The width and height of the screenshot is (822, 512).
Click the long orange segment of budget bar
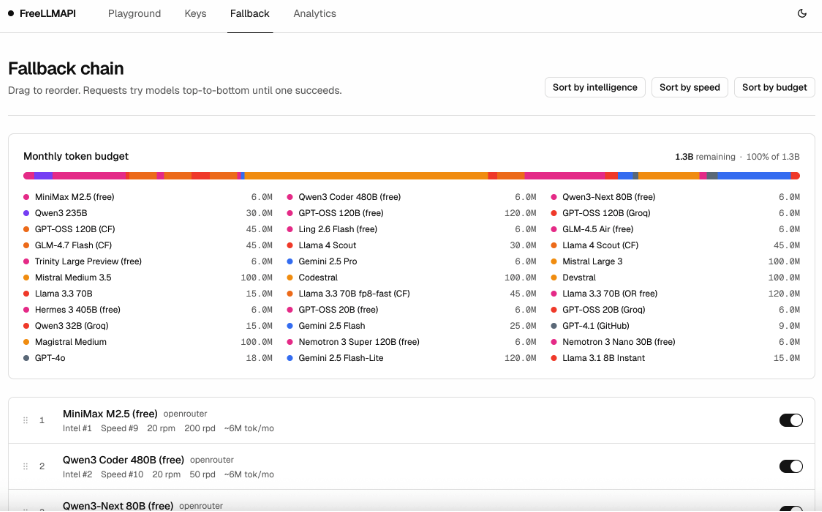pyautogui.click(x=366, y=176)
